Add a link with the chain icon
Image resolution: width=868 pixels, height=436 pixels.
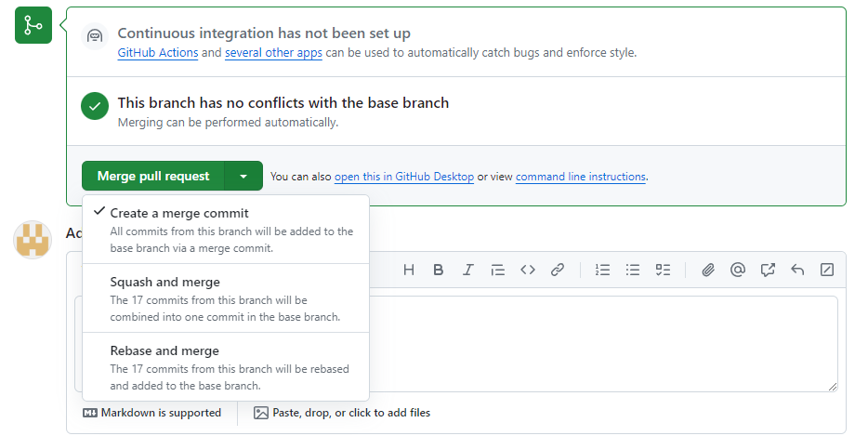pyautogui.click(x=558, y=270)
